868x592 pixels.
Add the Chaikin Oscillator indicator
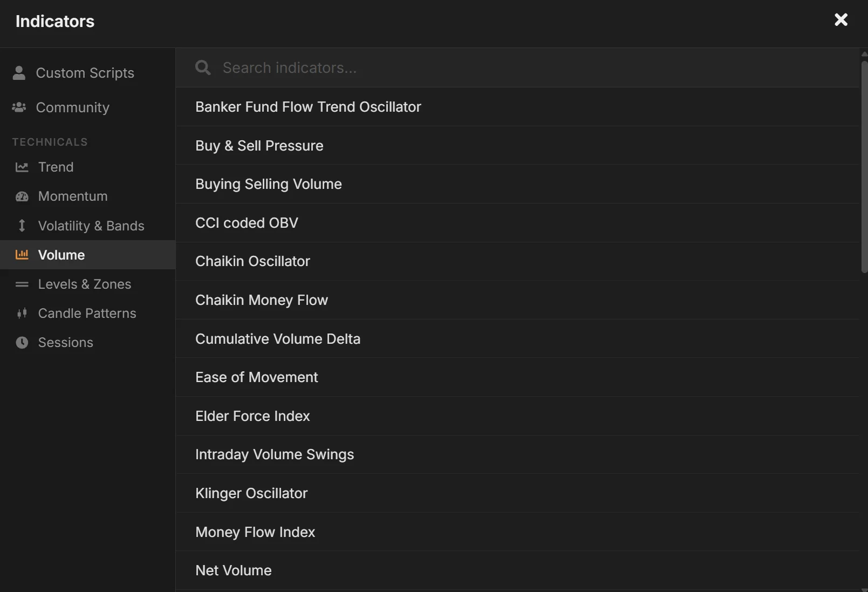pos(517,261)
